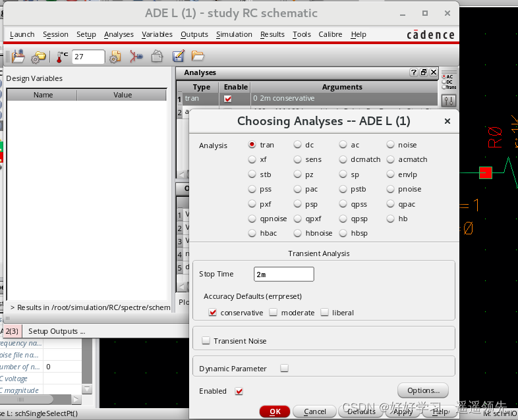Click the red OK button

click(275, 411)
